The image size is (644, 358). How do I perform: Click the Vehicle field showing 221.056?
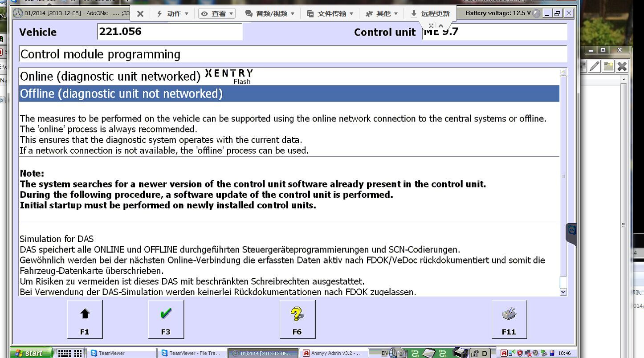coord(170,32)
